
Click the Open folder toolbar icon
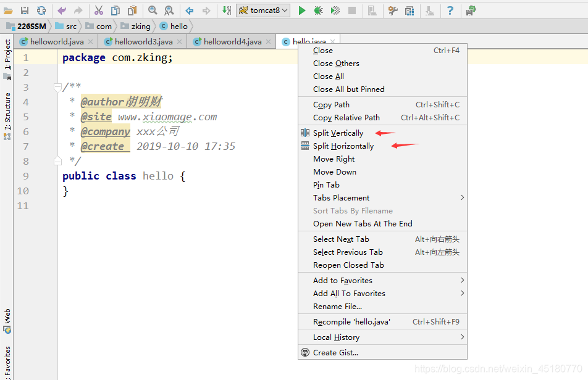(8, 10)
